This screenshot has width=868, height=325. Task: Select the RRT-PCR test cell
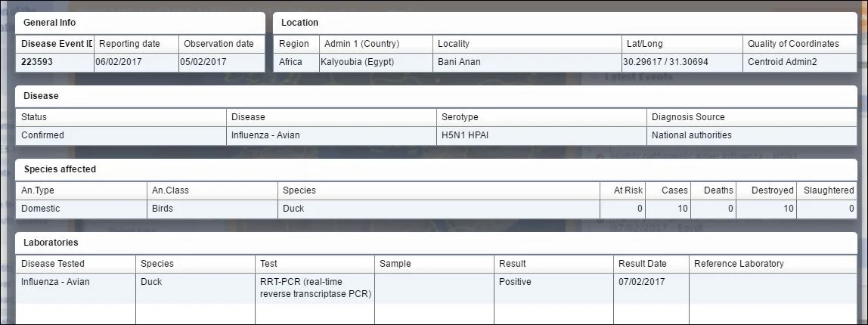[x=315, y=288]
